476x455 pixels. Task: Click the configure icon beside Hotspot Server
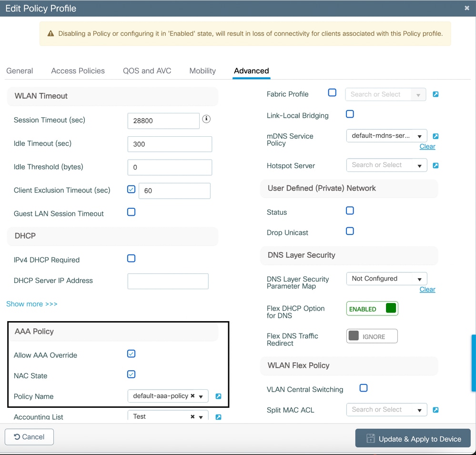[x=435, y=165]
